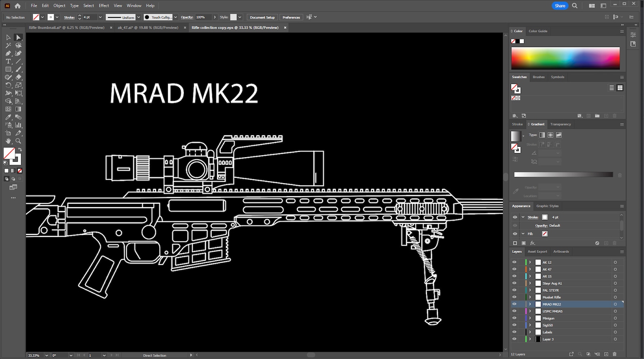Screen dimensions: 644x359
Task: Select the Rotate tool
Action: [8, 85]
